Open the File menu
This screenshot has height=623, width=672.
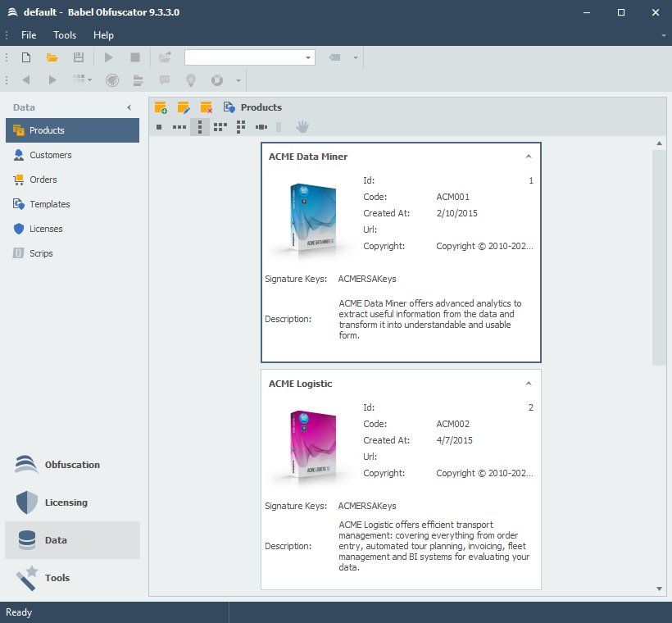(x=29, y=35)
